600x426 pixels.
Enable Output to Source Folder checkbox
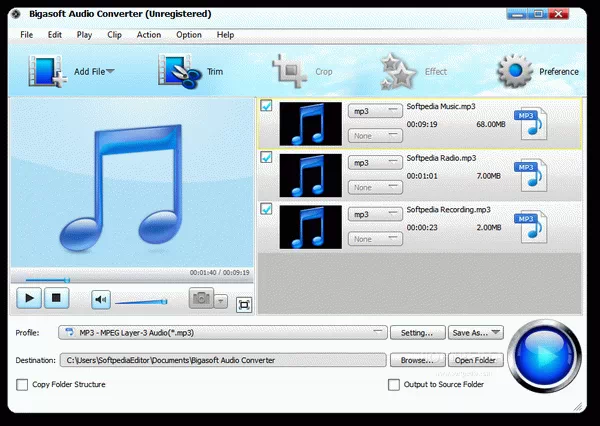394,385
